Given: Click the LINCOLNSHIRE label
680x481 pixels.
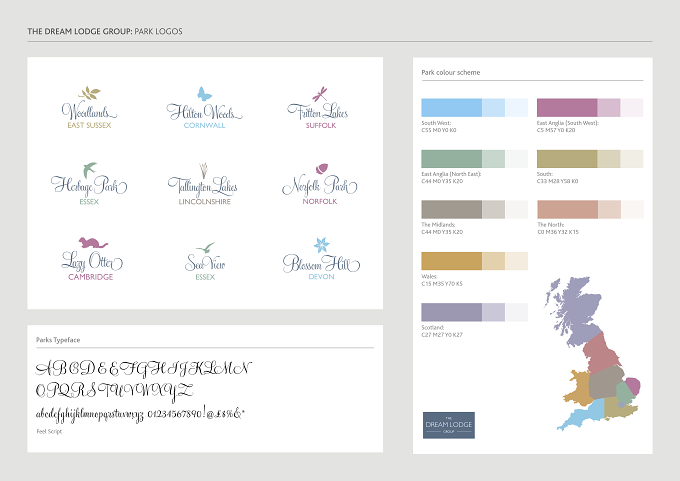Looking at the screenshot, I should 204,202.
